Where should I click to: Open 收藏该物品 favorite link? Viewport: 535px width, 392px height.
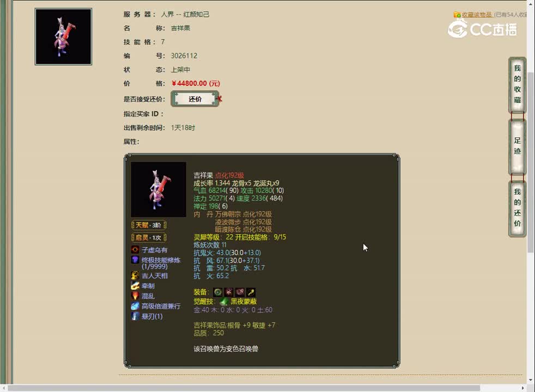477,15
